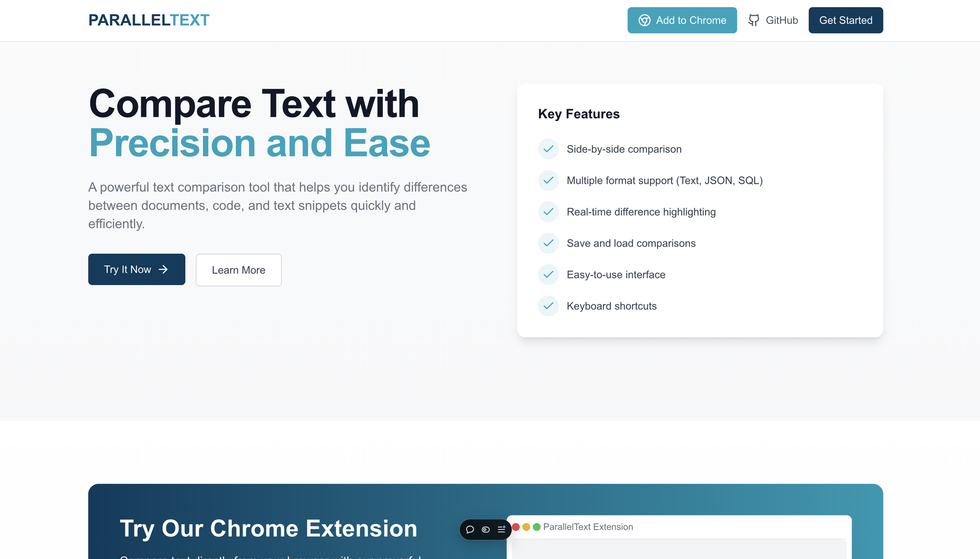Click the Chrome icon in the header

pyautogui.click(x=645, y=20)
